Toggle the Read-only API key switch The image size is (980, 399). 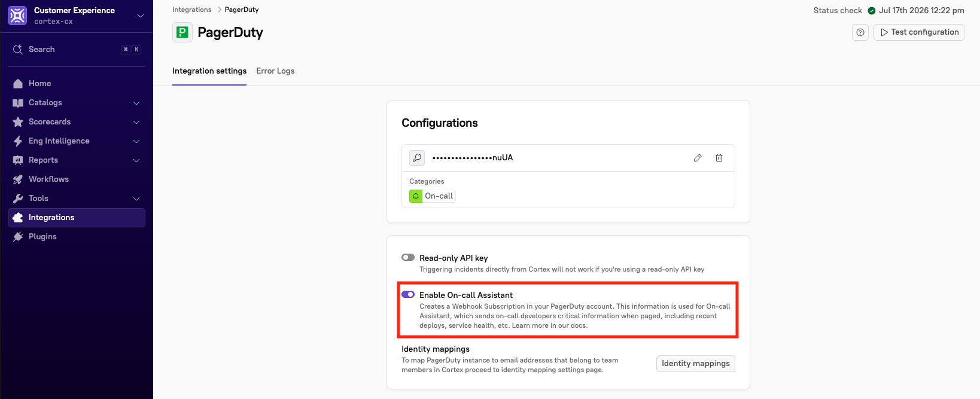tap(408, 257)
